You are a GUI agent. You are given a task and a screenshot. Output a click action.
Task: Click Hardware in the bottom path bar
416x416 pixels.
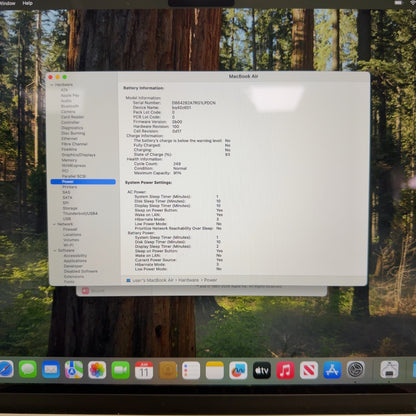pyautogui.click(x=188, y=280)
